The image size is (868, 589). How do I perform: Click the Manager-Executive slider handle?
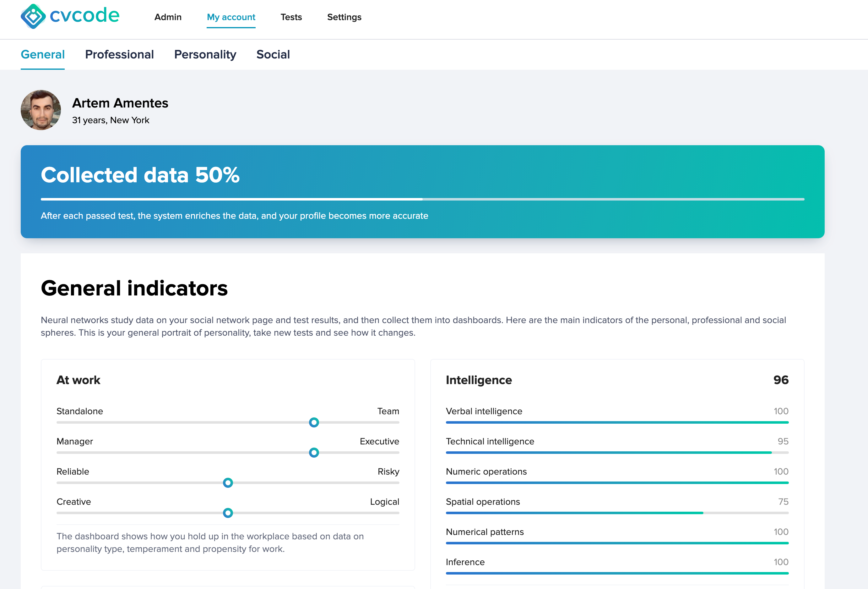click(314, 453)
